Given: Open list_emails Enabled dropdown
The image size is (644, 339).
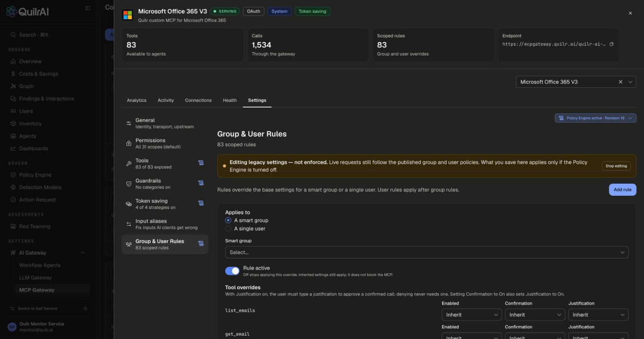Looking at the screenshot, I should [x=471, y=315].
